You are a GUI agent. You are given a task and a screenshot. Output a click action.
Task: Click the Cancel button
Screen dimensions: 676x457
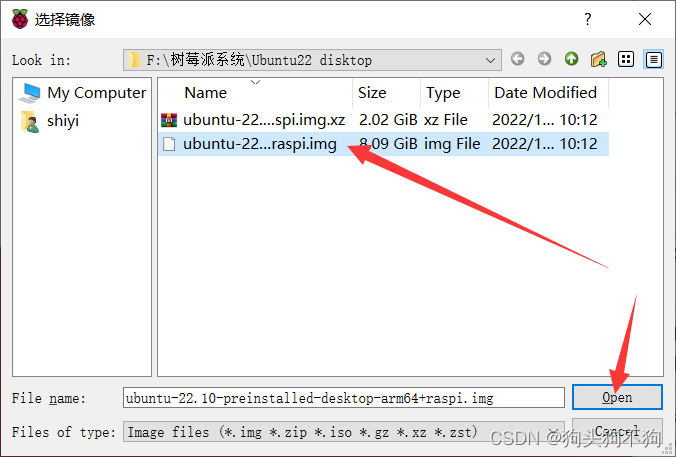(617, 431)
